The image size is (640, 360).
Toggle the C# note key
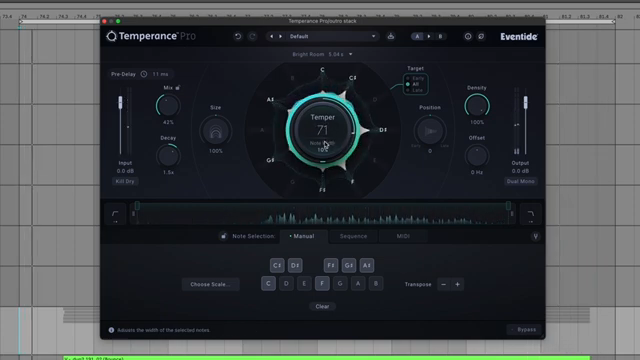pos(277,265)
